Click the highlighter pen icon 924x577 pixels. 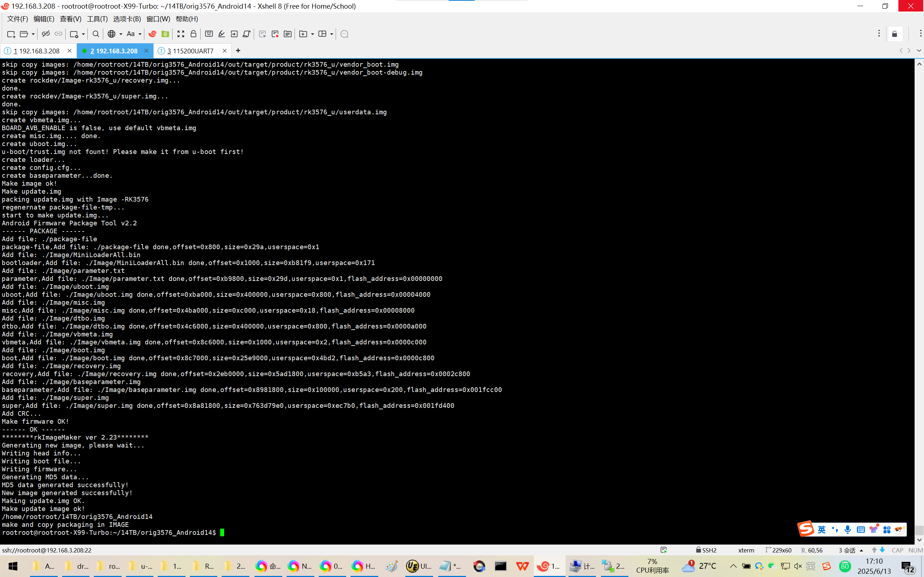[x=222, y=34]
